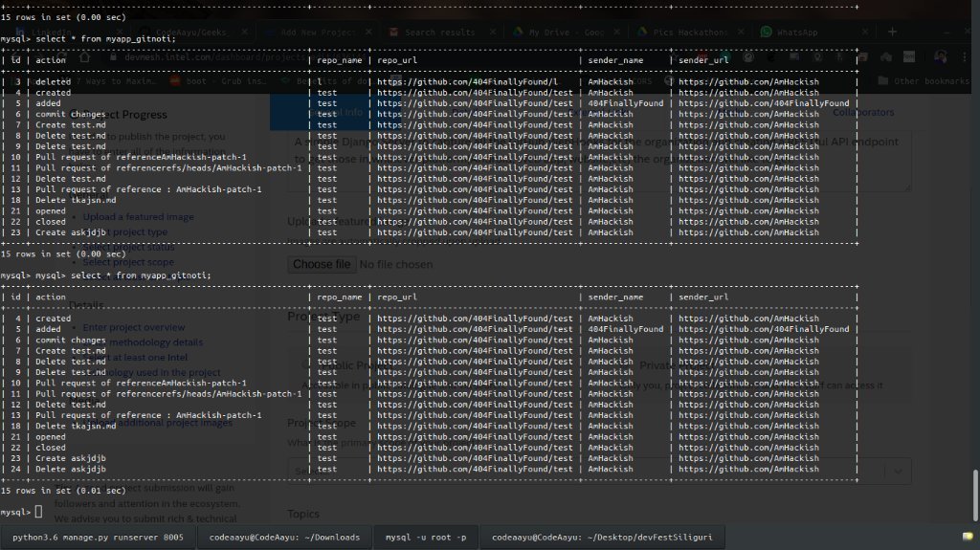Image resolution: width=980 pixels, height=550 pixels.
Task: Open the Collaborators tab on the web page
Action: 863,113
